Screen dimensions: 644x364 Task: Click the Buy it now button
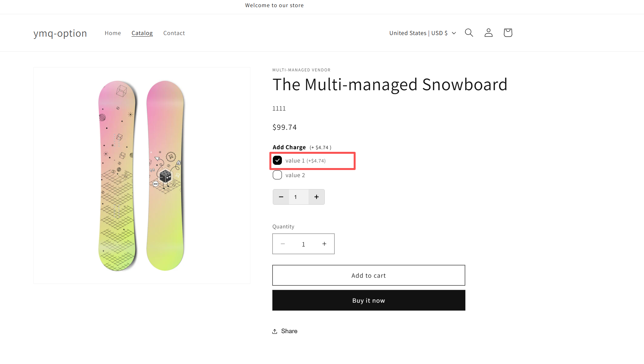(x=369, y=300)
